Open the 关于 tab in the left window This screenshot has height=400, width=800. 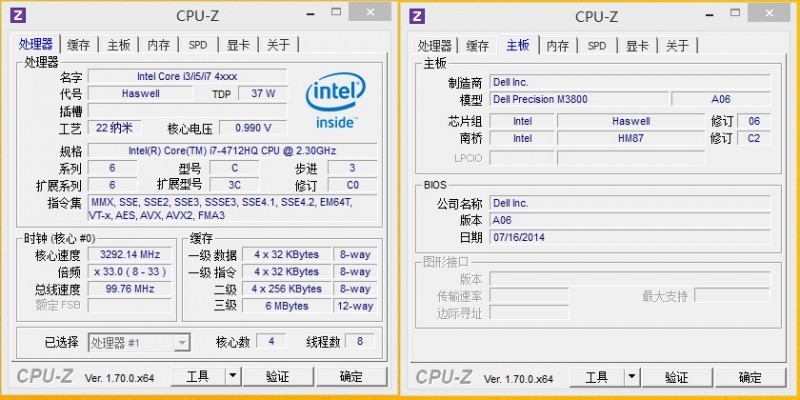[278, 45]
